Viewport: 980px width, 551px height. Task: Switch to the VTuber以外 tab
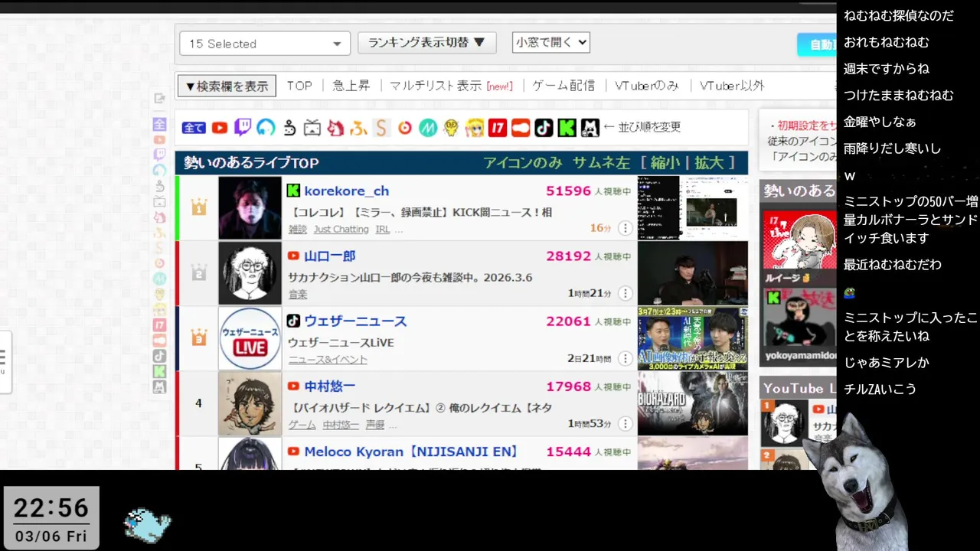click(x=732, y=86)
